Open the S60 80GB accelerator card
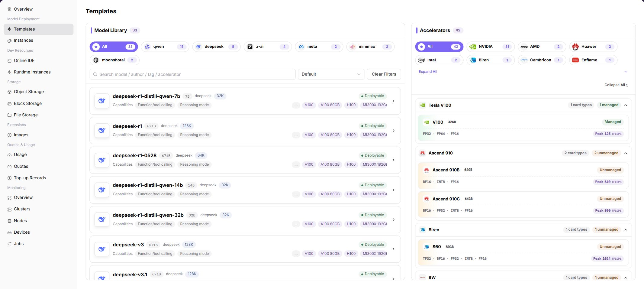The height and width of the screenshot is (289, 644). point(523,253)
